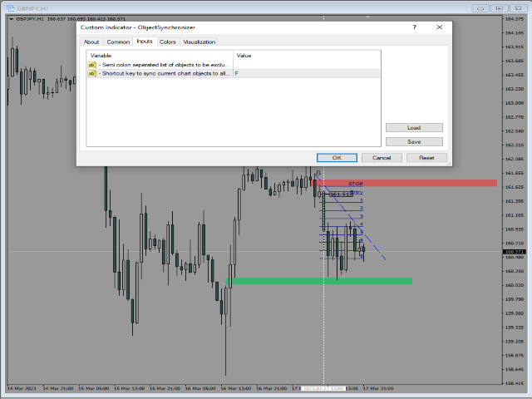Screen dimensions: 532x399
Task: Select the green target zone rectangle
Action: pos(319,281)
